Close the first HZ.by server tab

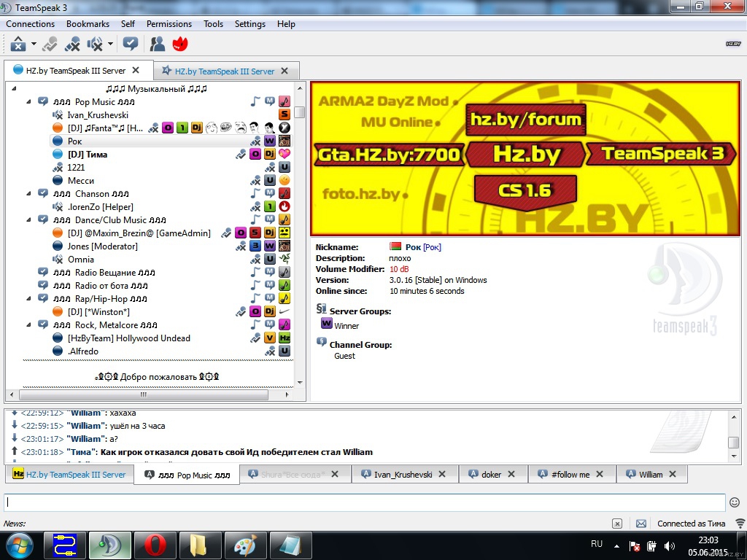pos(136,71)
